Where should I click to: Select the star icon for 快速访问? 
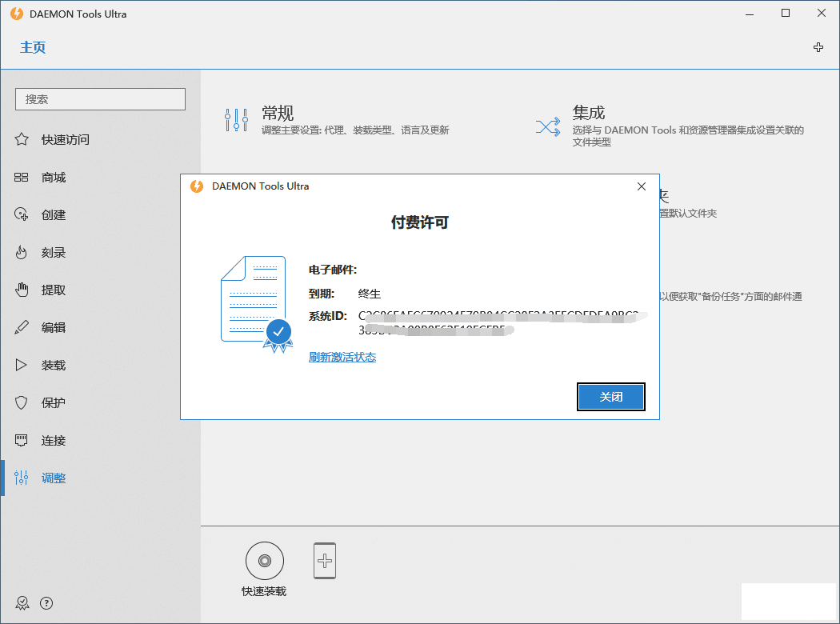[22, 139]
